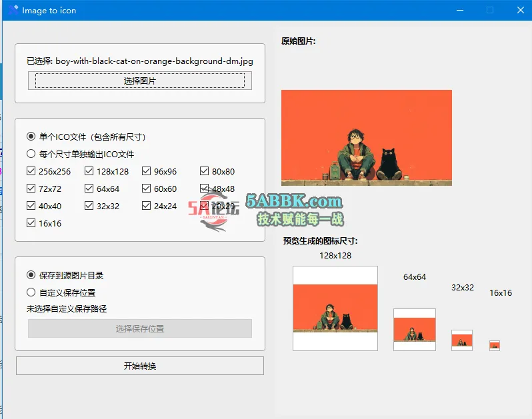
Task: Uncheck the 128x128 size checkbox
Action: click(x=89, y=171)
